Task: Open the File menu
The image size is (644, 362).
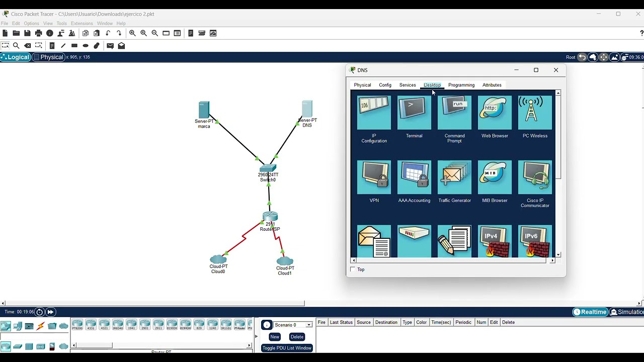Action: [5, 24]
